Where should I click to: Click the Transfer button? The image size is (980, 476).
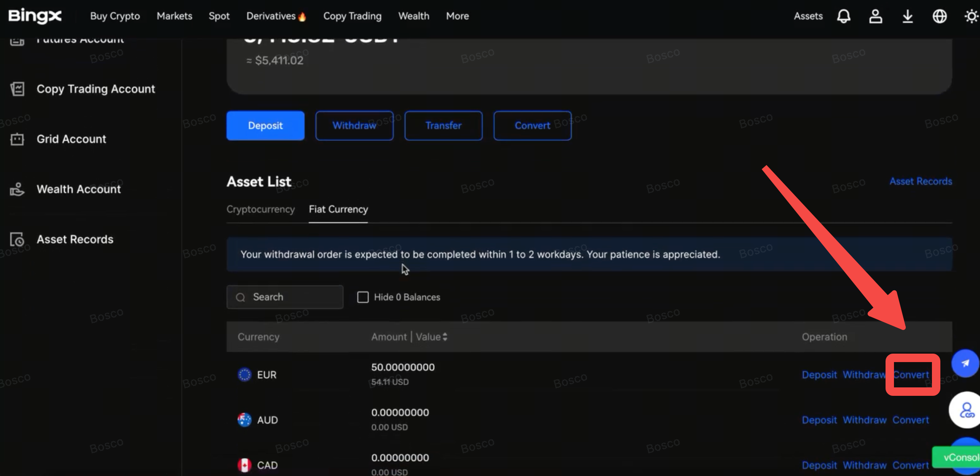click(x=443, y=126)
